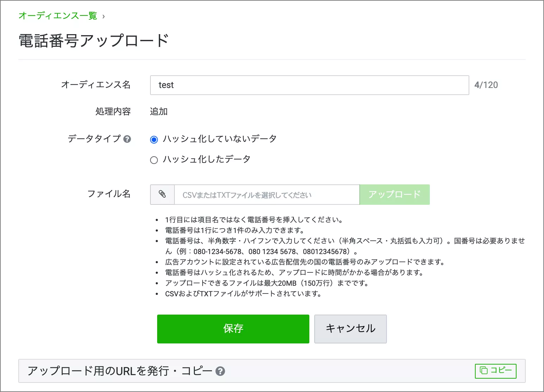
Task: Click the help icon beside アップロード用のURLを発行・コピー
Action: tap(220, 371)
